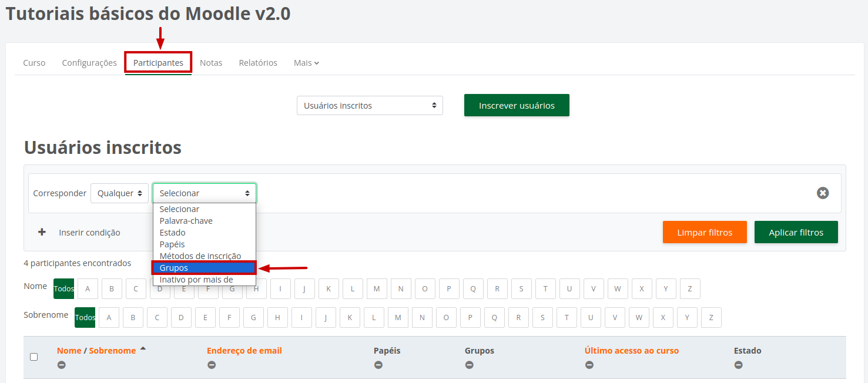
Task: Hide the Grupos column using minus icon
Action: (x=470, y=365)
